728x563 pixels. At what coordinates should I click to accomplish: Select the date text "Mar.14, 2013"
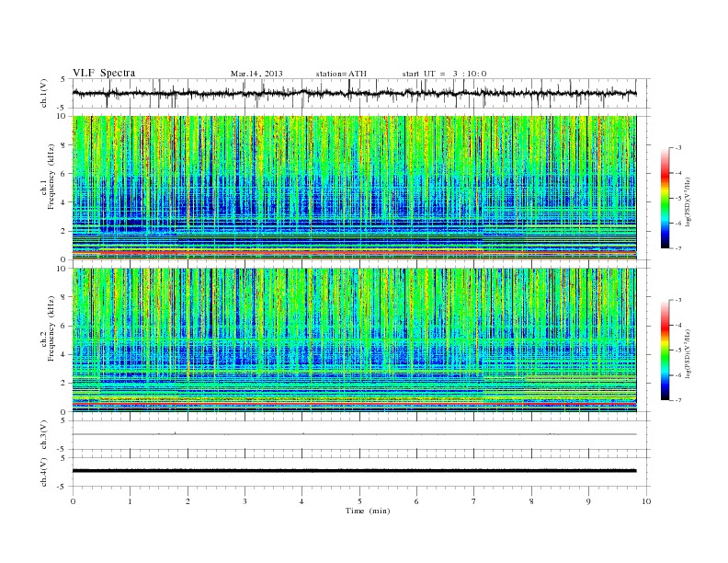click(x=256, y=74)
